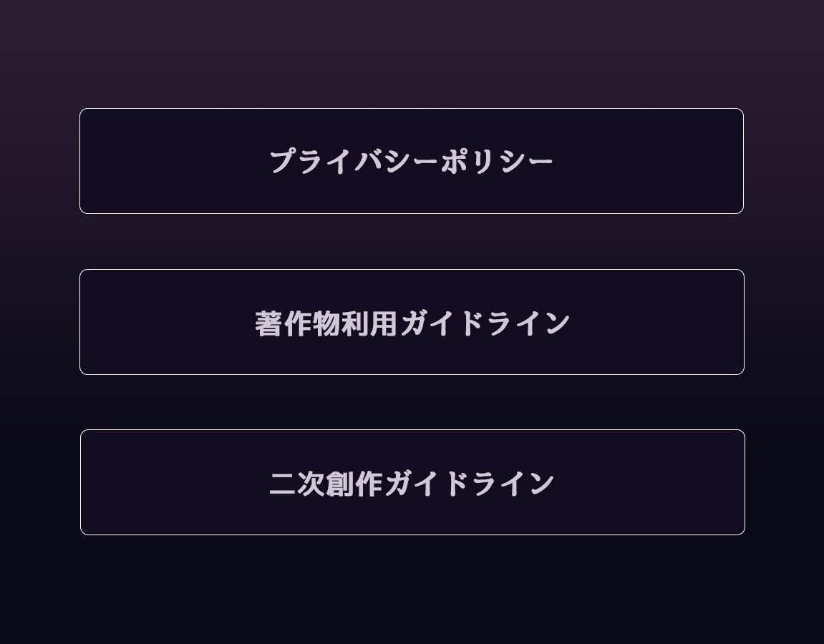Open the プライバシーポリシー link
Screen dimensions: 824x644
(x=412, y=161)
